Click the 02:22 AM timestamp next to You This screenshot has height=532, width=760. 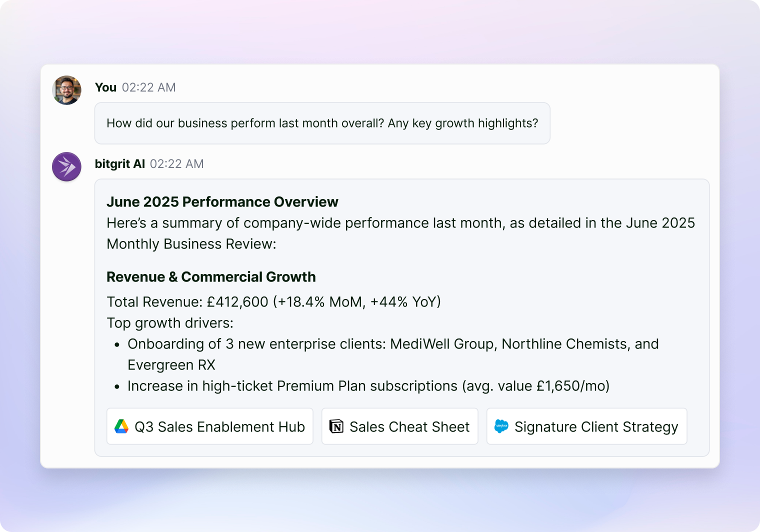(148, 87)
